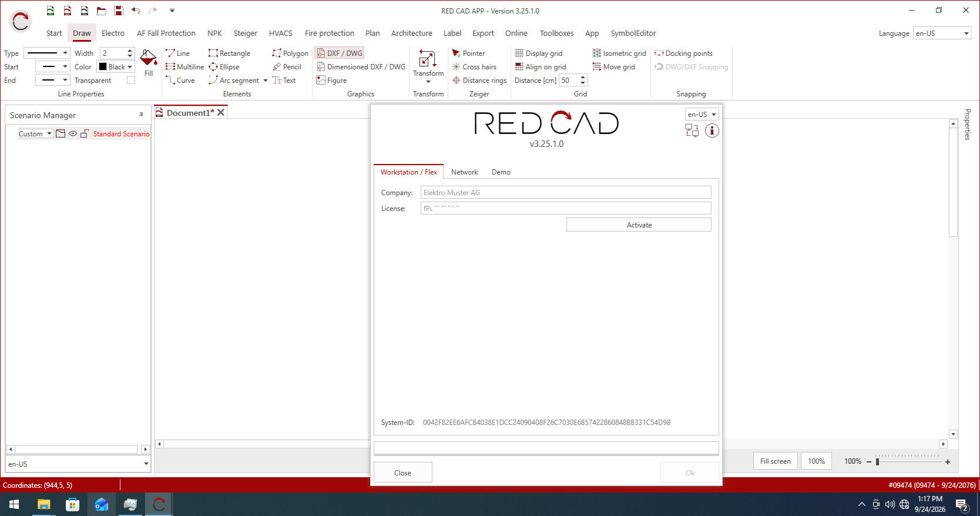Open the SymbolEditor ribbon tab
The width and height of the screenshot is (980, 516).
[x=633, y=33]
